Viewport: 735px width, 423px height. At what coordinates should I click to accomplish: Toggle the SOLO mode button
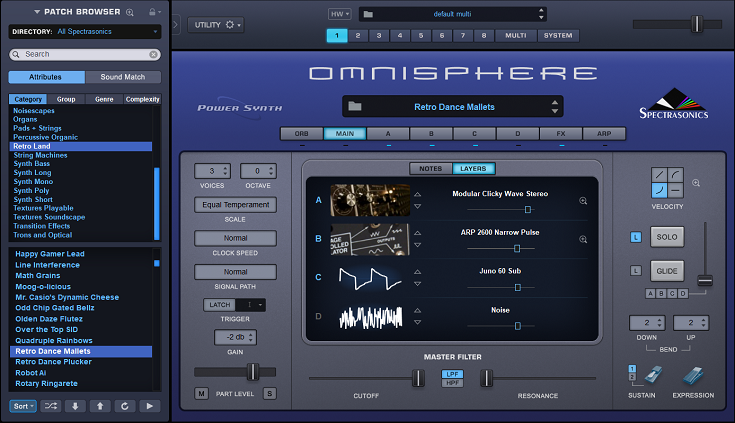coord(667,237)
